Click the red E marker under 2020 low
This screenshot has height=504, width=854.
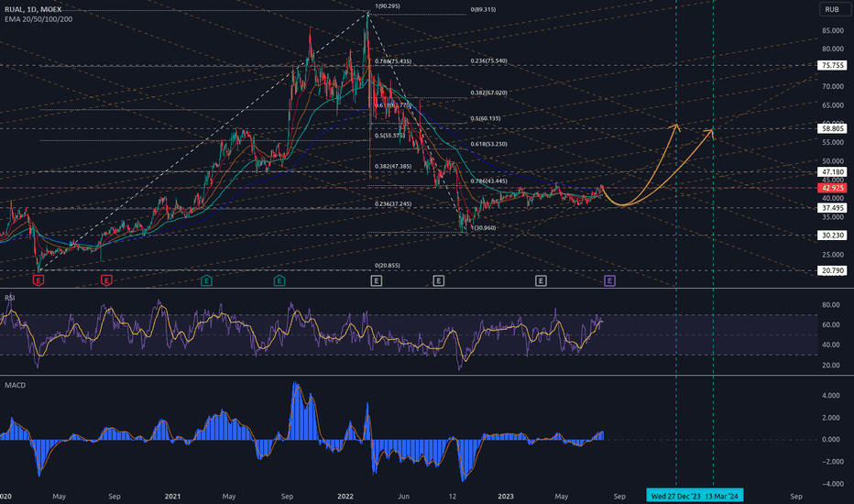coord(38,280)
